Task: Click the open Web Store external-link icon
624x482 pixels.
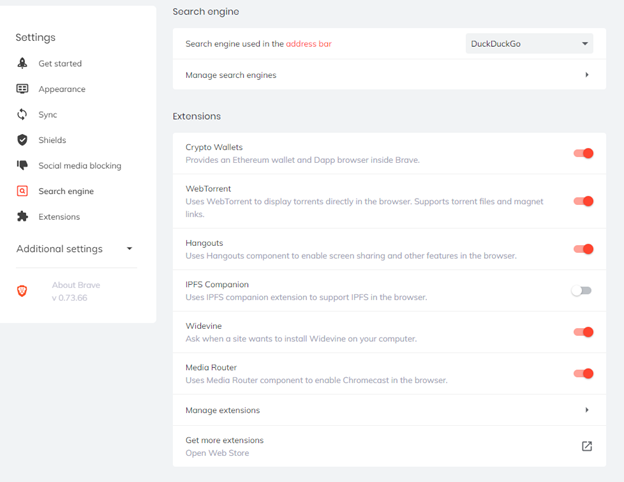Action: pyautogui.click(x=587, y=446)
